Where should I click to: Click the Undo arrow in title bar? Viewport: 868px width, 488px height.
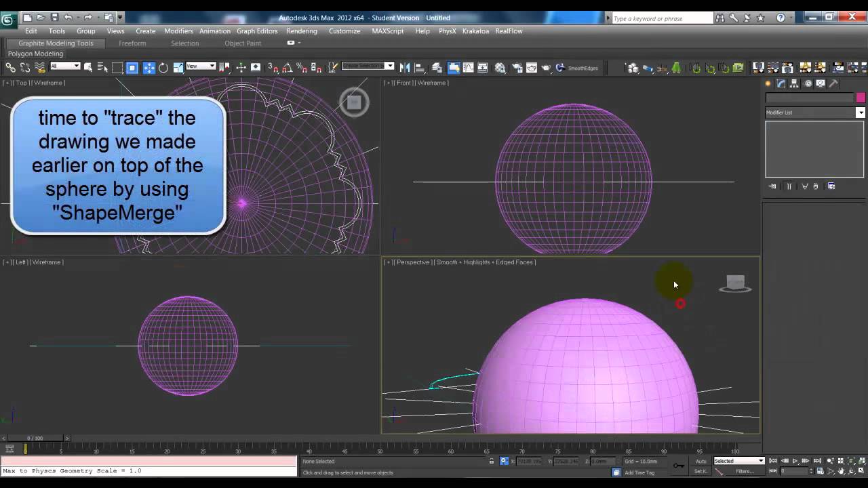click(68, 18)
